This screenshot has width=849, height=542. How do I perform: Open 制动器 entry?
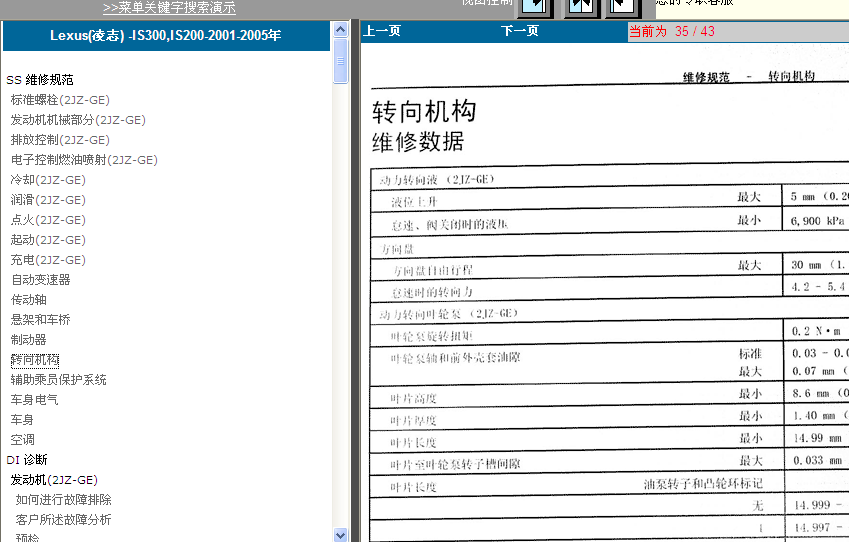tap(29, 340)
